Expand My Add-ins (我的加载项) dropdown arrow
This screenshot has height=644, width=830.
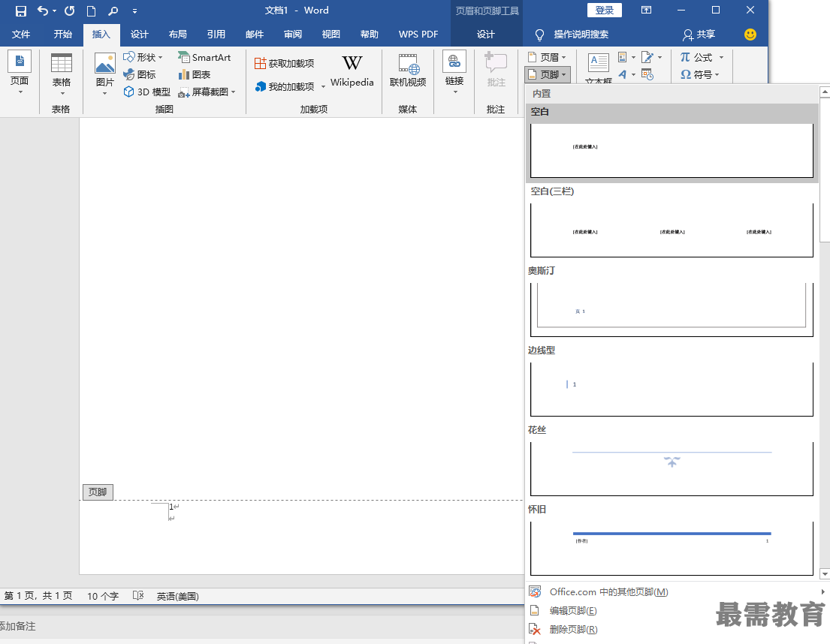[323, 87]
